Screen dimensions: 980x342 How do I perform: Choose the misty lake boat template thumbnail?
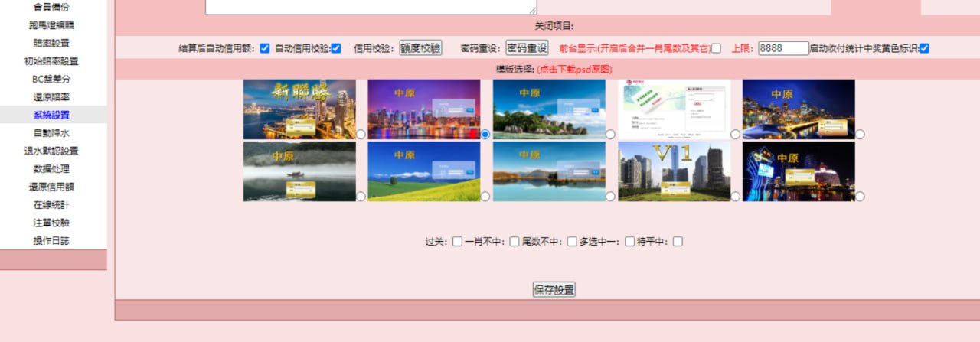pos(299,171)
